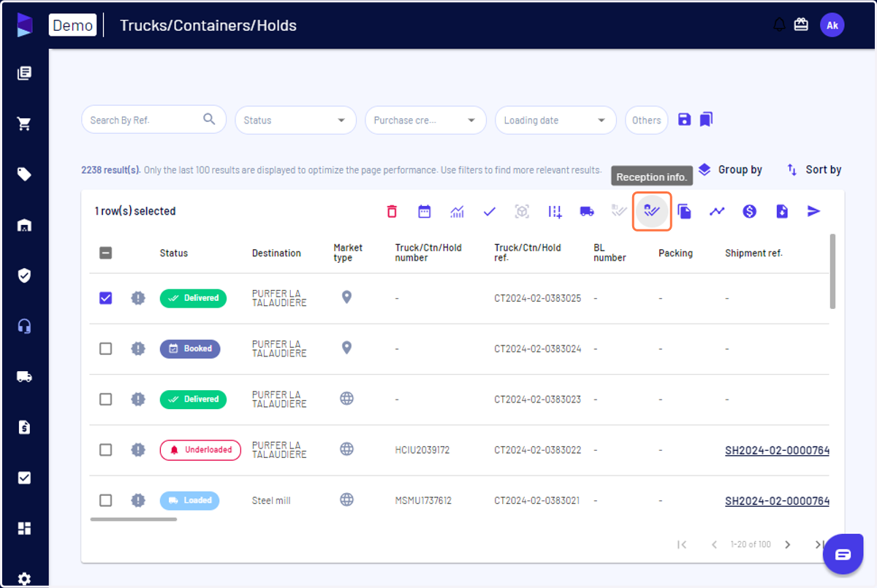Open the price tag sidebar icon
This screenshot has height=588, width=877.
pyautogui.click(x=24, y=175)
